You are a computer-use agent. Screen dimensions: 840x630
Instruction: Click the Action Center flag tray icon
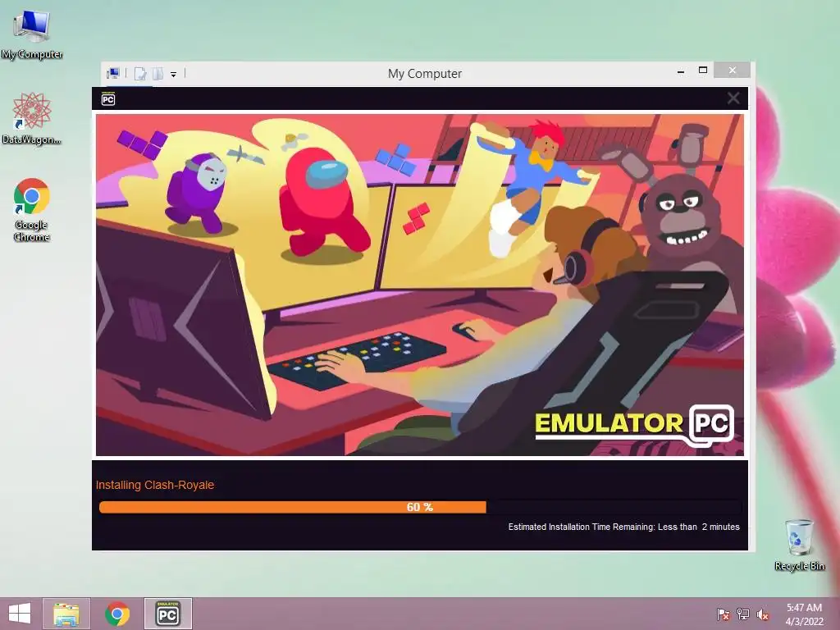coord(723,614)
